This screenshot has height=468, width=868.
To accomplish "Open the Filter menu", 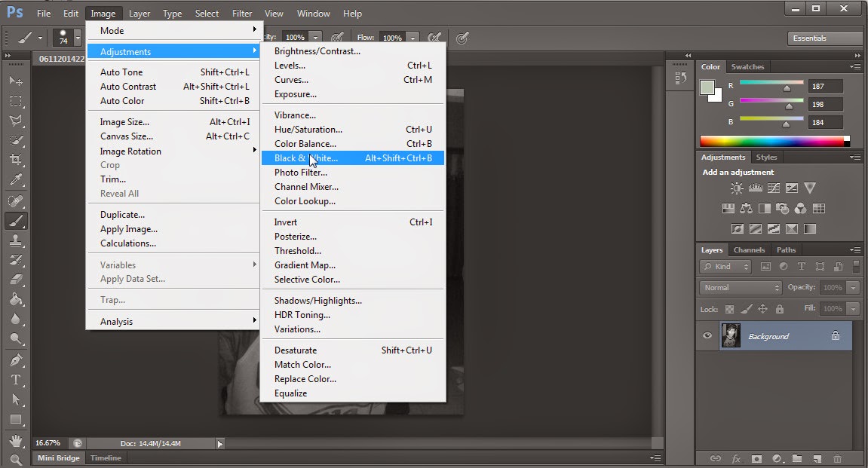I will 242,14.
